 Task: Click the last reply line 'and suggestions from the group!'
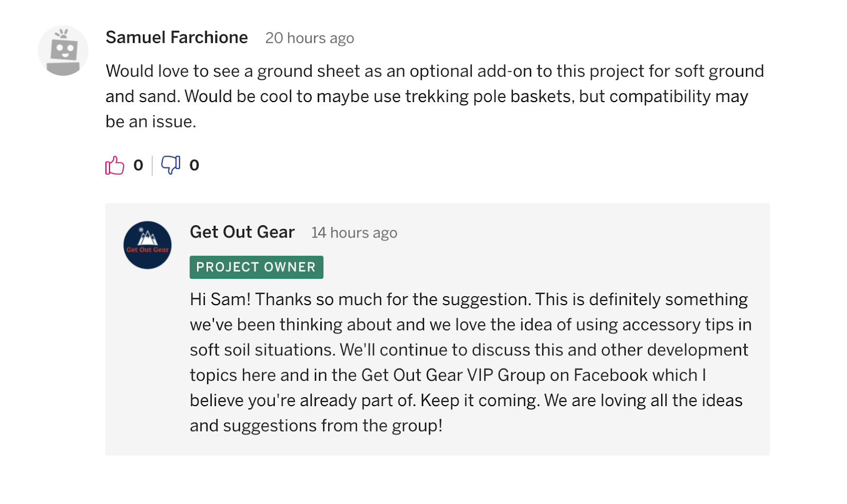[x=316, y=426]
